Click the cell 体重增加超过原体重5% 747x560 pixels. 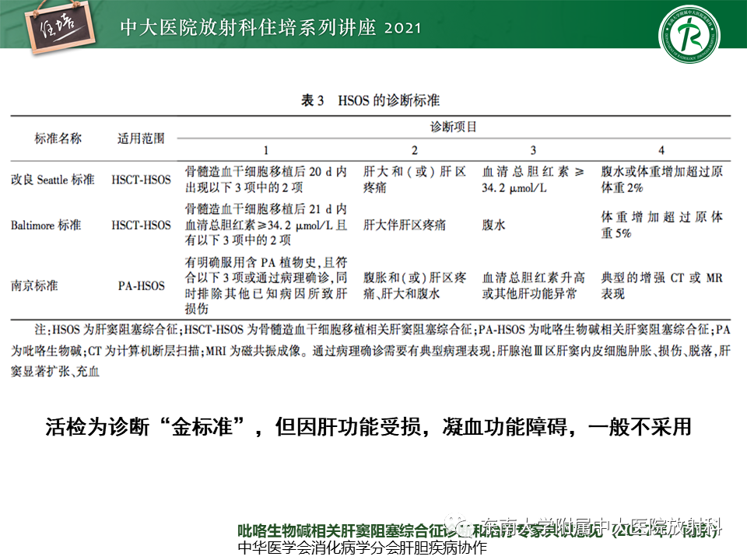point(661,225)
